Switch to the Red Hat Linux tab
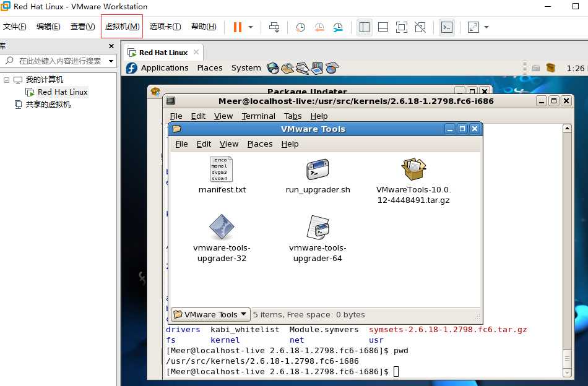Viewport: 588px width, 386px height. tap(163, 53)
